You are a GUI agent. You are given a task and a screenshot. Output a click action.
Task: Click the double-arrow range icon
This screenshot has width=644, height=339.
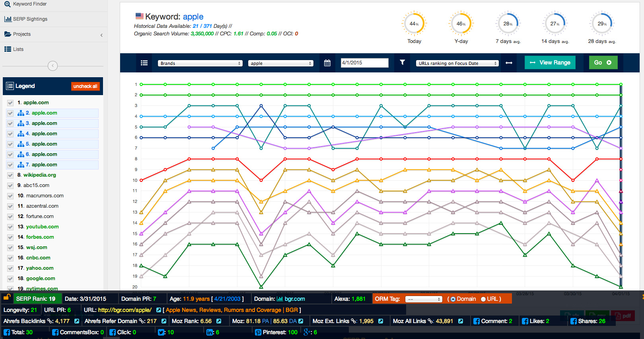click(x=509, y=63)
